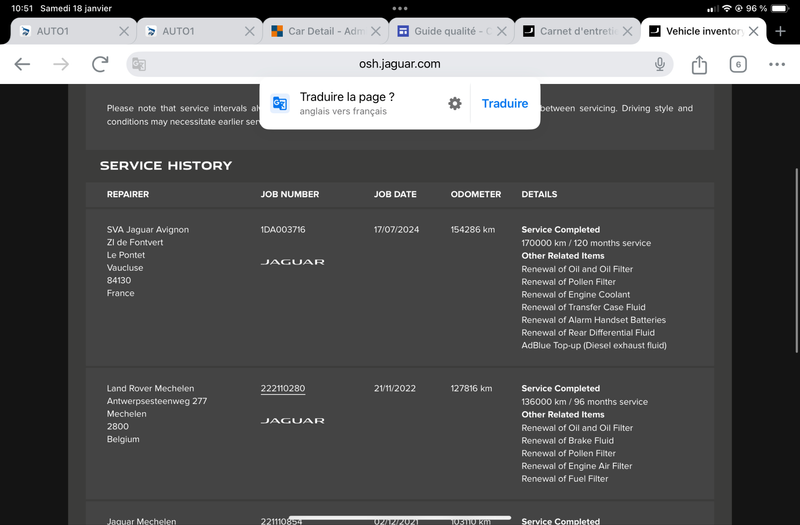Click the Jaguar logo in the Avignon row

pos(292,262)
